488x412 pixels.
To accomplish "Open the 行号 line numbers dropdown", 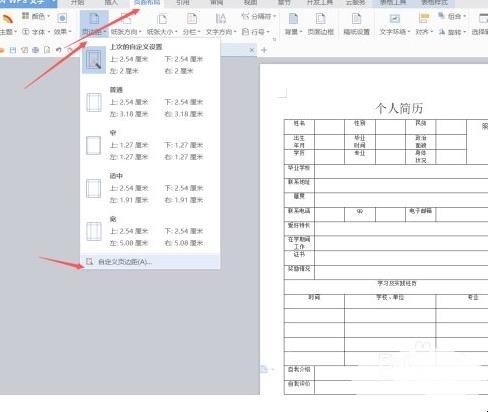I will pyautogui.click(x=256, y=32).
